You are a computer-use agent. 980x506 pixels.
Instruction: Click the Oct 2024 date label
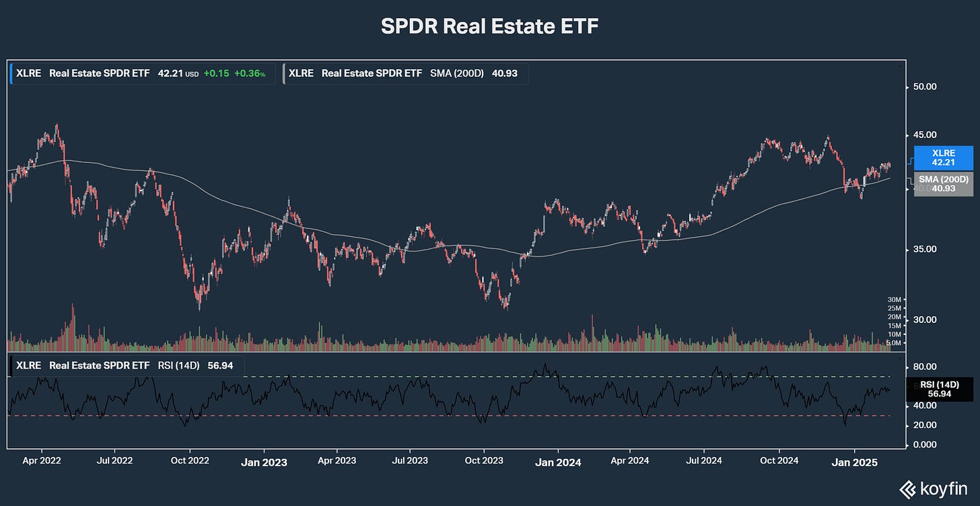pos(779,462)
